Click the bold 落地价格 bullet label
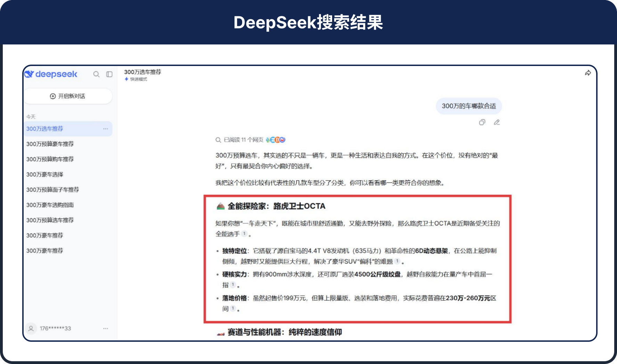 (235, 298)
